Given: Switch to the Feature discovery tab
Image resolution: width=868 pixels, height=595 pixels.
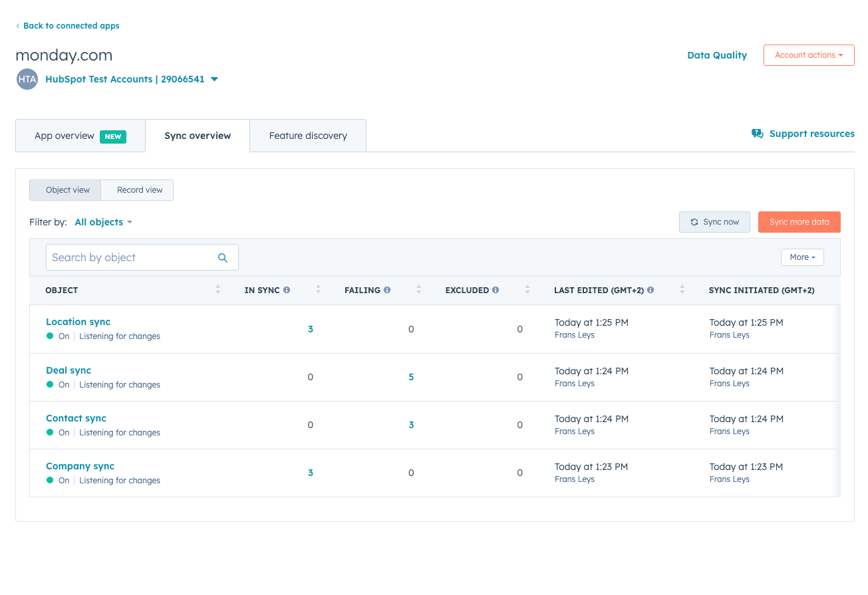Looking at the screenshot, I should [x=308, y=136].
